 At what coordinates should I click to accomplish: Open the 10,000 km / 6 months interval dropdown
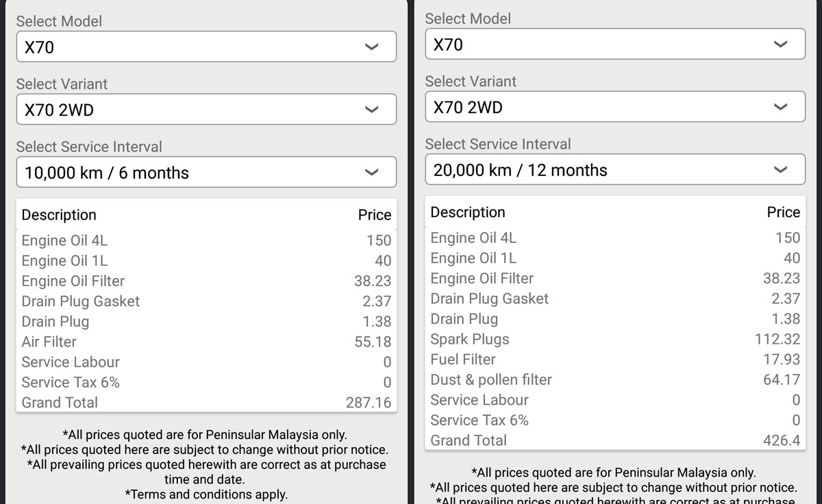[x=206, y=173]
